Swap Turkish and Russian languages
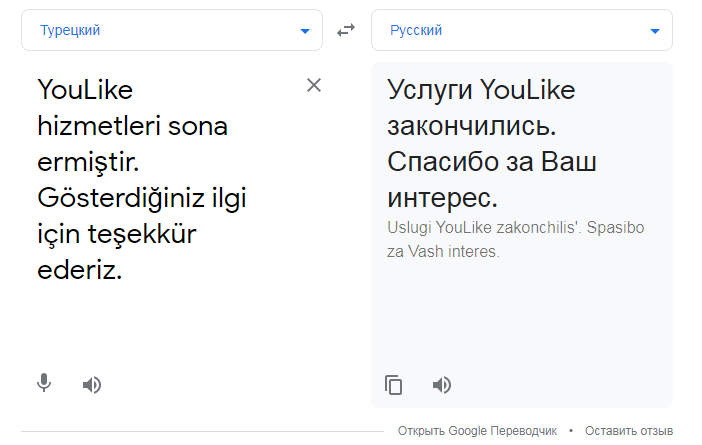 click(346, 30)
